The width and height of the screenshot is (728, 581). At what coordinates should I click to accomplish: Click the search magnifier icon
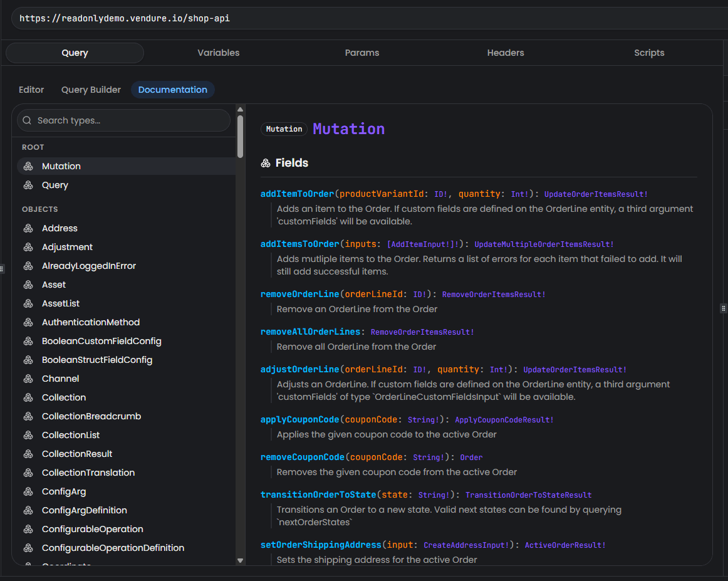tap(28, 121)
